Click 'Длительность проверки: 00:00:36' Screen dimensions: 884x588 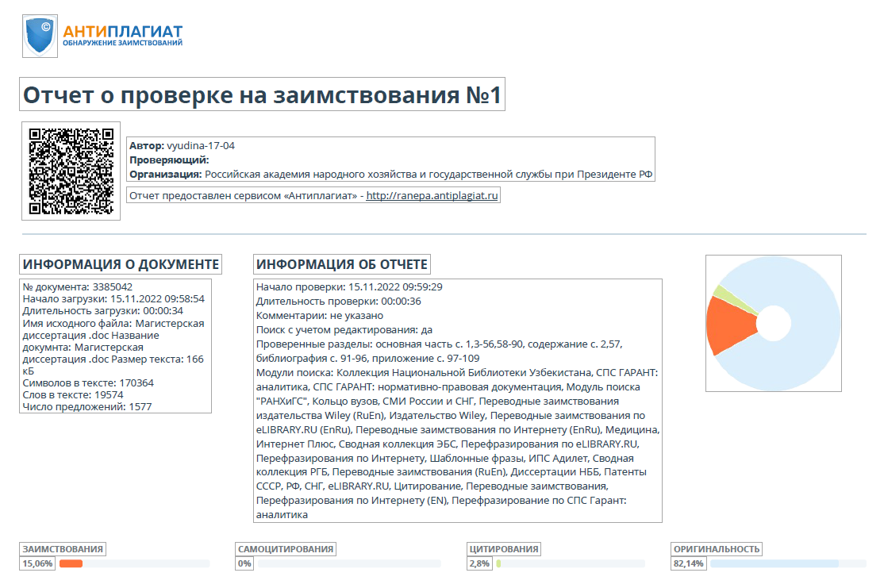pyautogui.click(x=338, y=301)
